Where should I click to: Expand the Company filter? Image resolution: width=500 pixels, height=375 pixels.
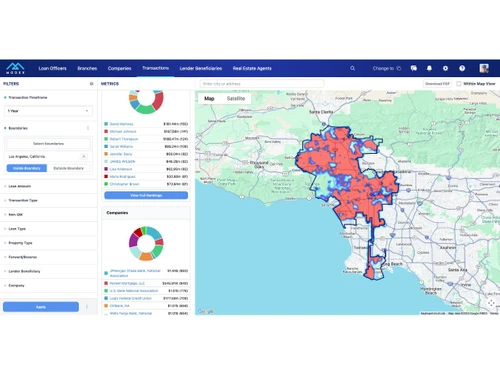(x=49, y=285)
